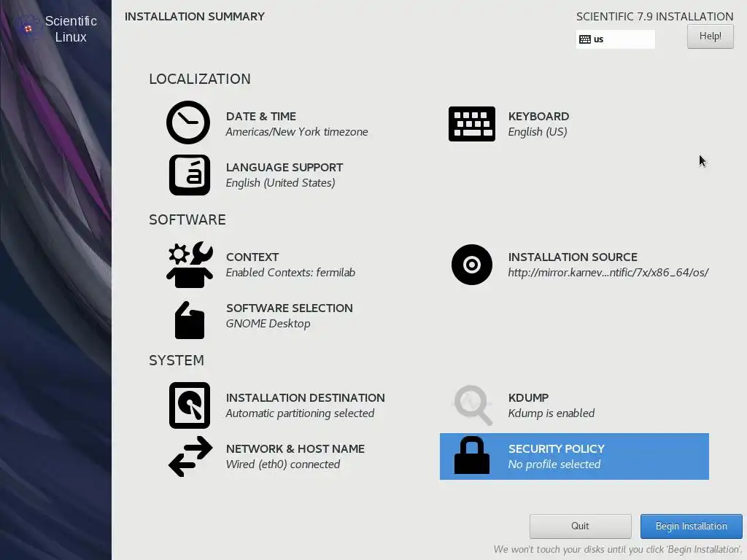Image resolution: width=747 pixels, height=560 pixels.
Task: Open the Software Selection package icon
Action: click(x=189, y=320)
